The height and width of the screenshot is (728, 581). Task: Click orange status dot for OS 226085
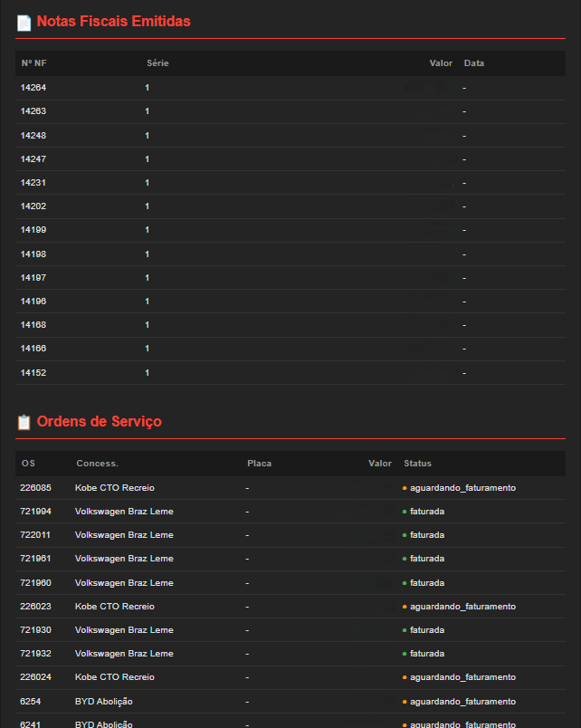point(405,488)
